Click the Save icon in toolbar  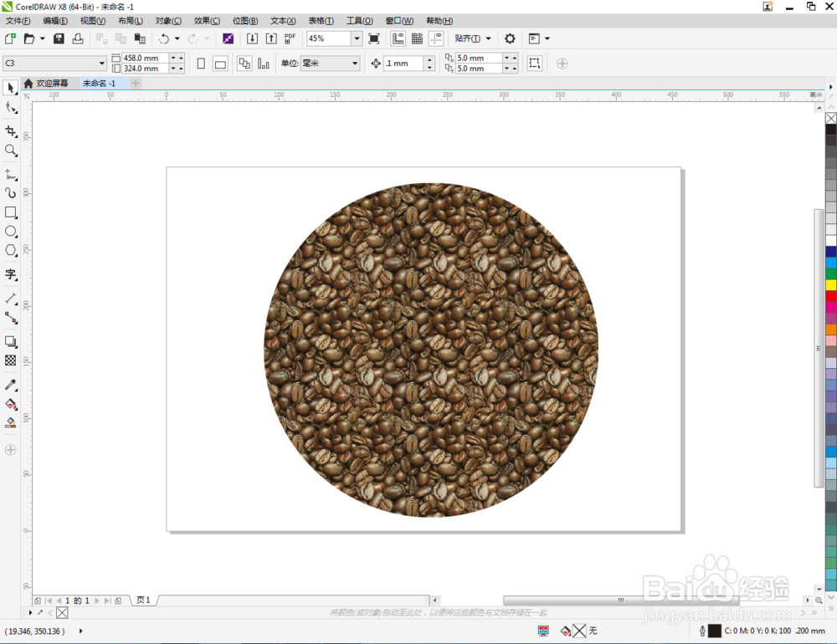[59, 38]
